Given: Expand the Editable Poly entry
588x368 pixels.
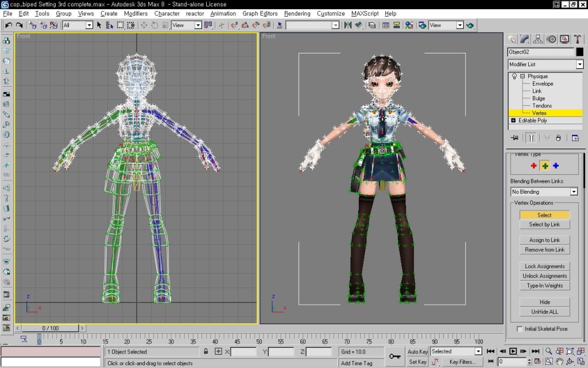Looking at the screenshot, I should [513, 121].
